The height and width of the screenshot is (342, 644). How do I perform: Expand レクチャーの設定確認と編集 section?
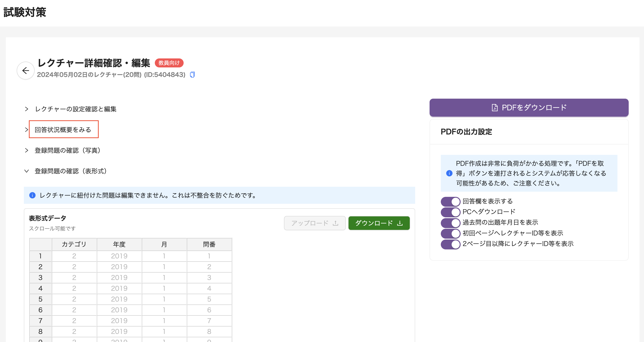click(x=76, y=109)
